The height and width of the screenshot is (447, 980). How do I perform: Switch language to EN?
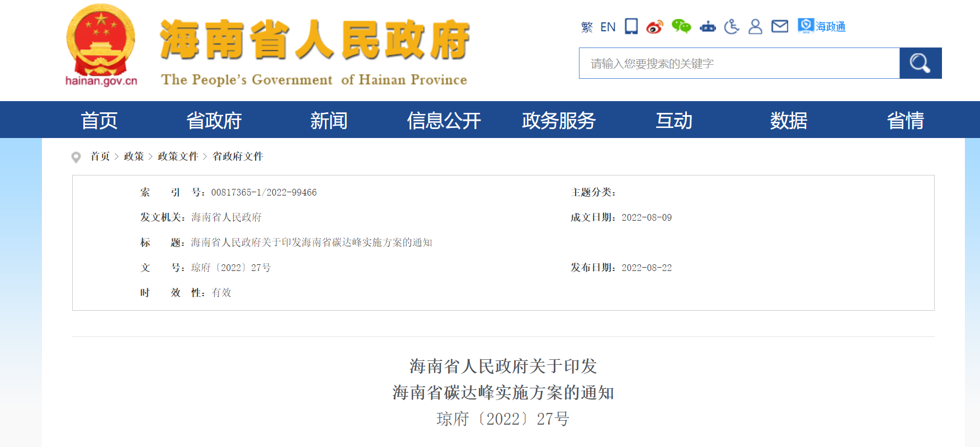click(607, 27)
